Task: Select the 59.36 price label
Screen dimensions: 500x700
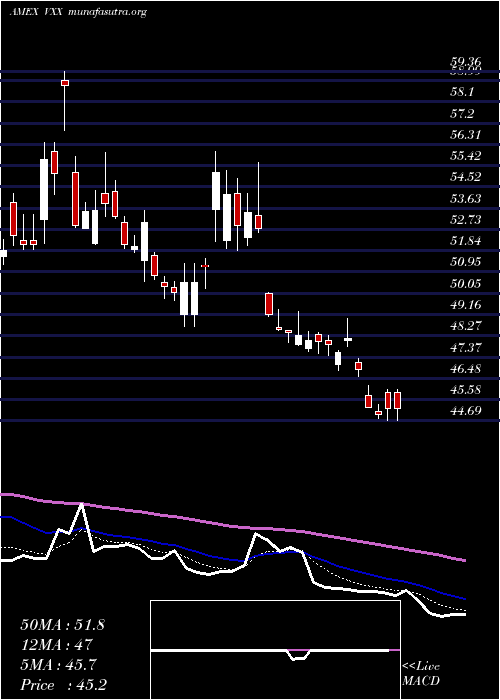Action: click(x=466, y=62)
